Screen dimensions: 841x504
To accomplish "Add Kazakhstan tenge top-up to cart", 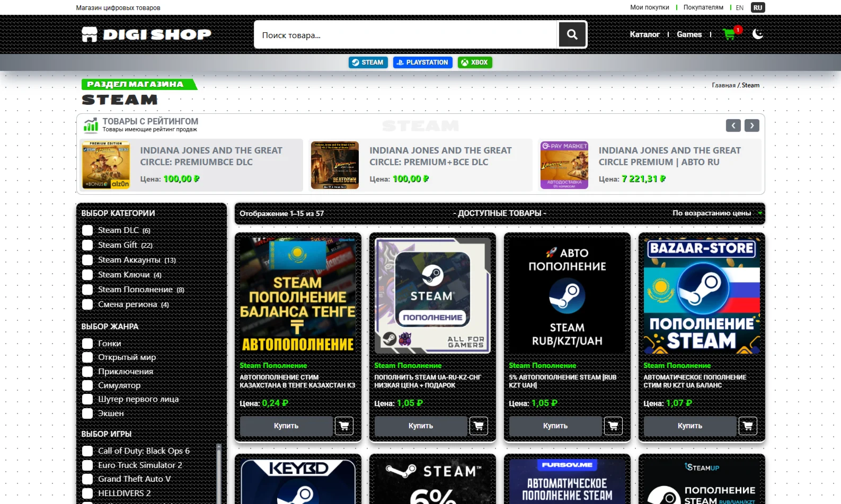I will click(344, 426).
